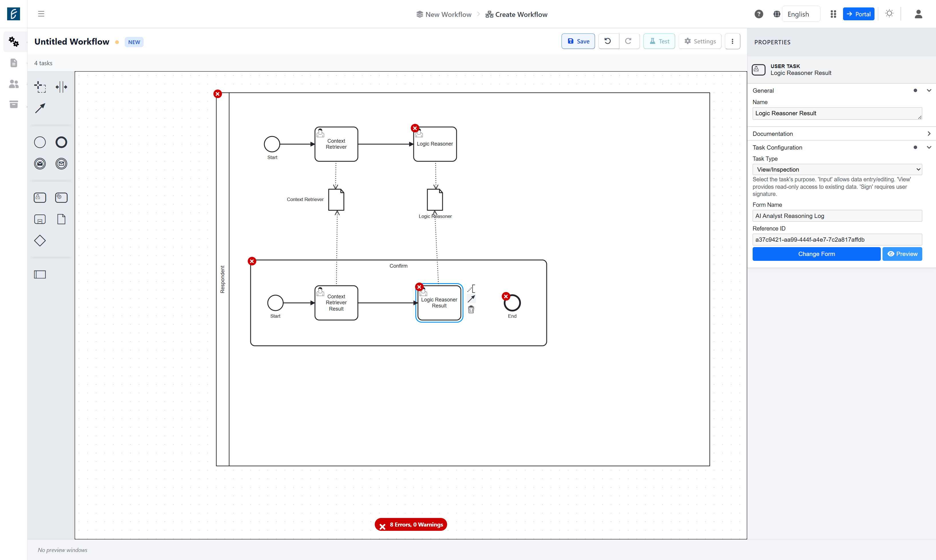Undo the last action
Screen dimensions: 936x560
[x=608, y=41]
